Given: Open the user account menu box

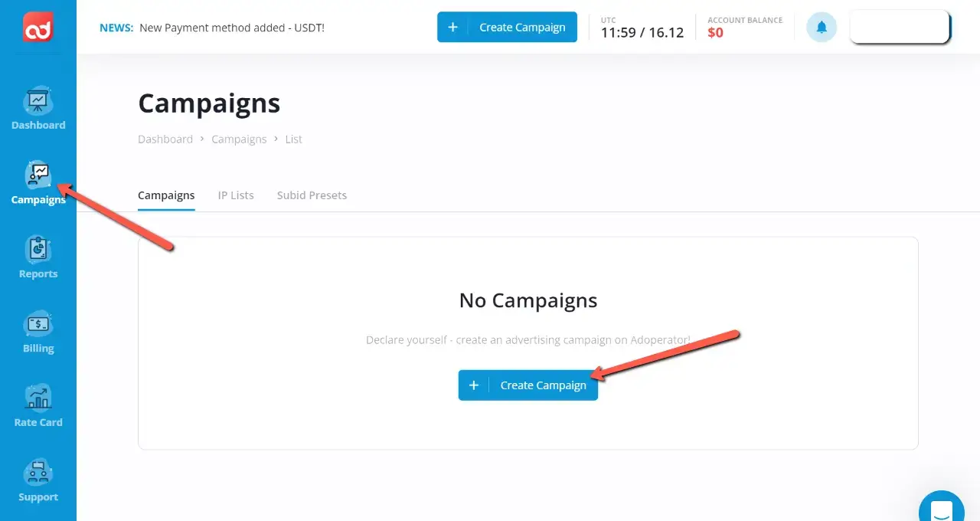Looking at the screenshot, I should point(900,27).
